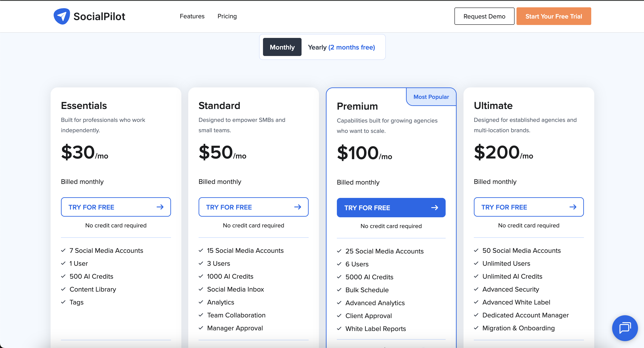Click the Ultimate plan heading
This screenshot has width=644, height=348.
[493, 106]
